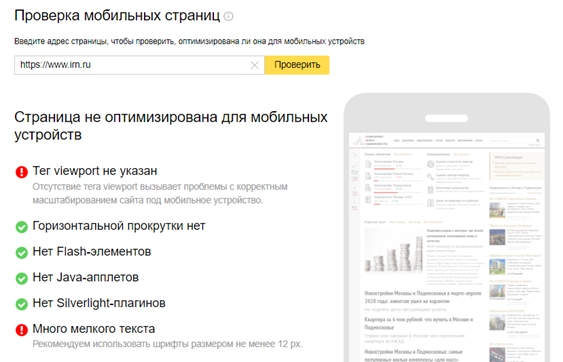Image resolution: width=563 pixels, height=362 pixels.
Task: Click instruction text 'Введите адрес страницы'
Action: [189, 41]
